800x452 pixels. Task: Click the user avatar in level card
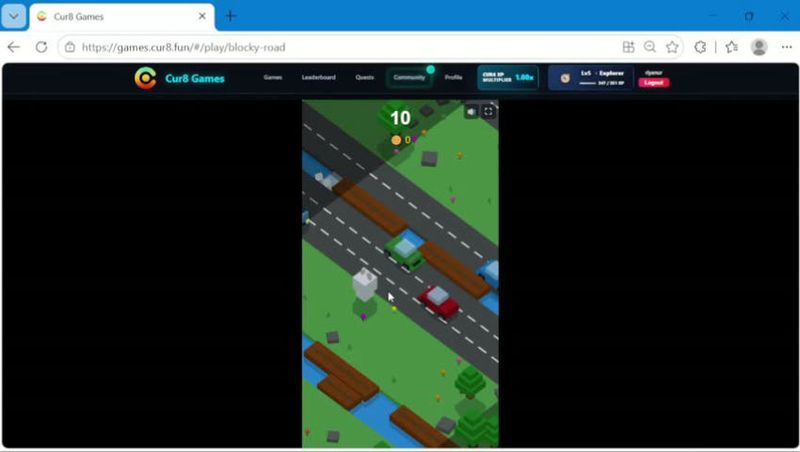pyautogui.click(x=565, y=78)
